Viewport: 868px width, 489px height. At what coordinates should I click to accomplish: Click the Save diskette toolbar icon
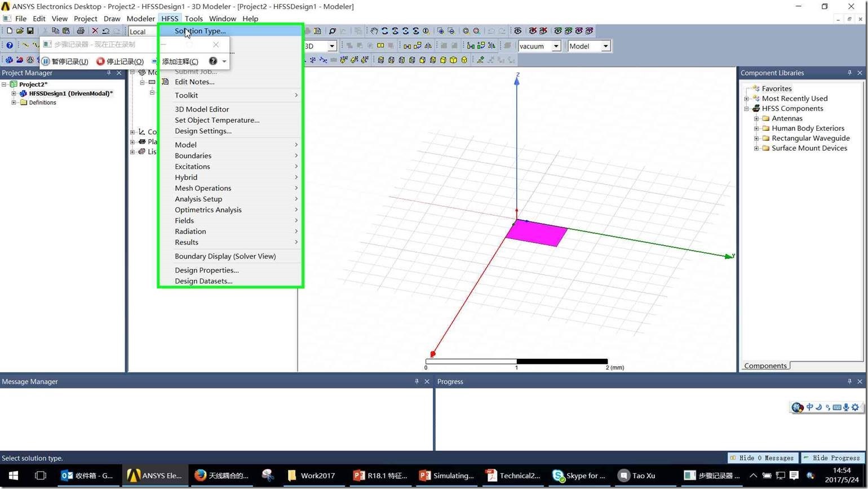pyautogui.click(x=30, y=31)
